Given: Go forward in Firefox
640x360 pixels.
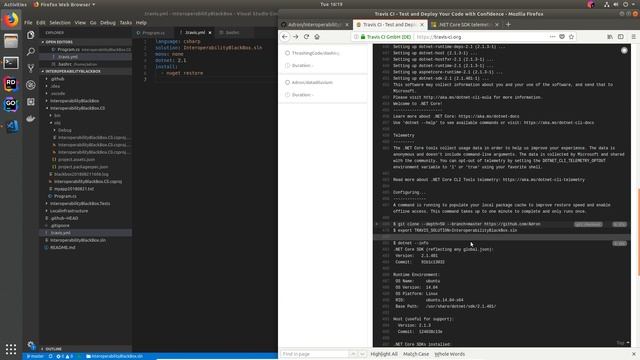Looking at the screenshot, I should coord(296,37).
